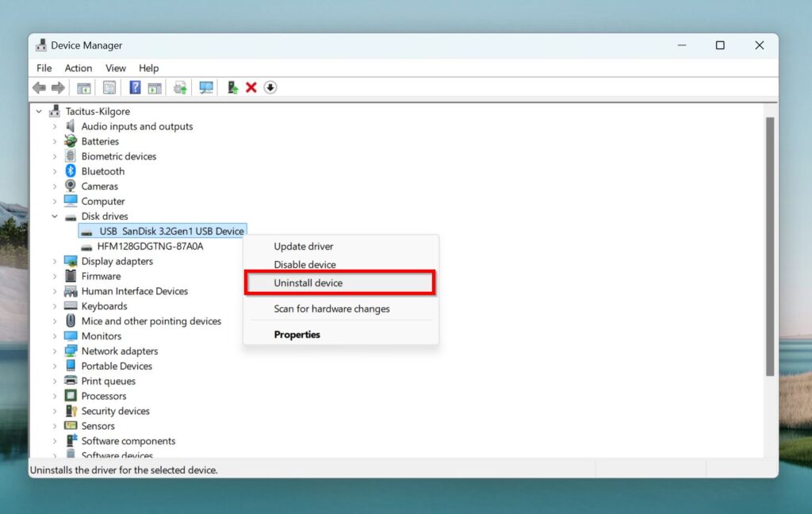Expand the Display adapters category

click(x=54, y=262)
